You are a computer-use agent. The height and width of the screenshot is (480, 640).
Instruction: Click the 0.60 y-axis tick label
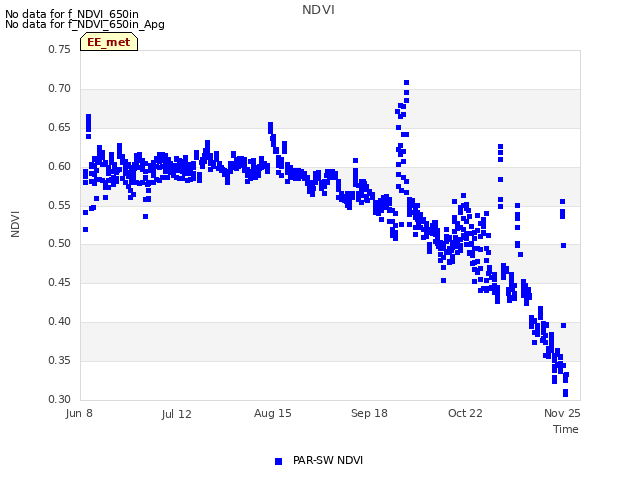[60, 167]
